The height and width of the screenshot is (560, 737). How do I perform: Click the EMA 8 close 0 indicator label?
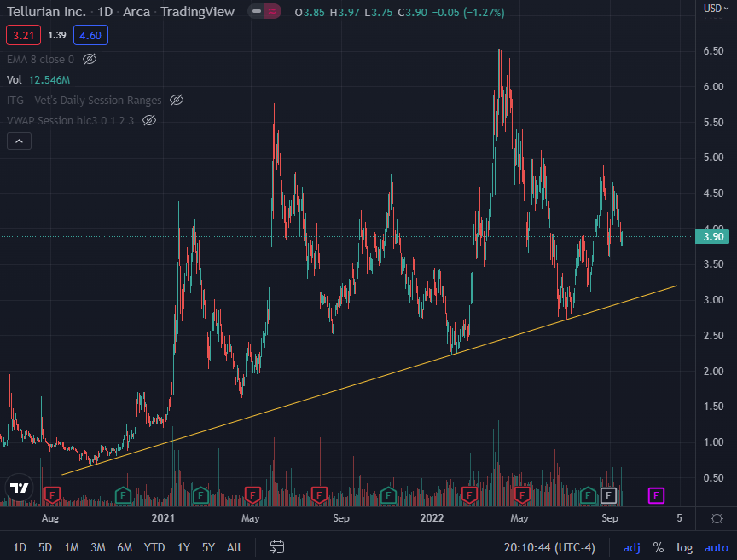click(x=40, y=59)
